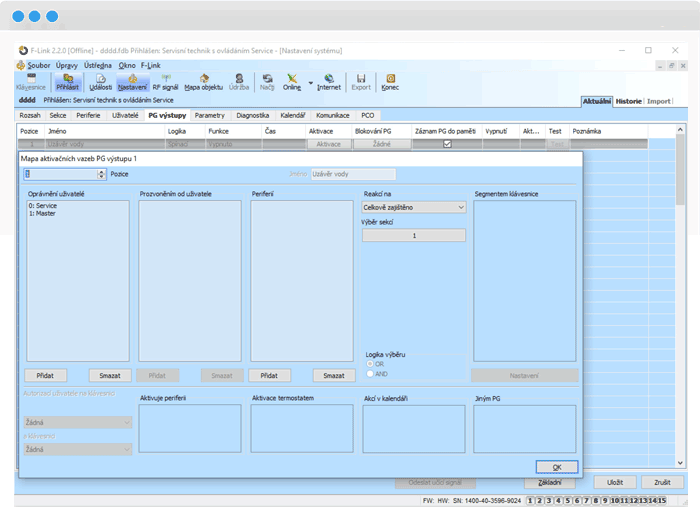The height and width of the screenshot is (518, 700).
Task: Open Mapa objektu from the toolbar
Action: 203,81
